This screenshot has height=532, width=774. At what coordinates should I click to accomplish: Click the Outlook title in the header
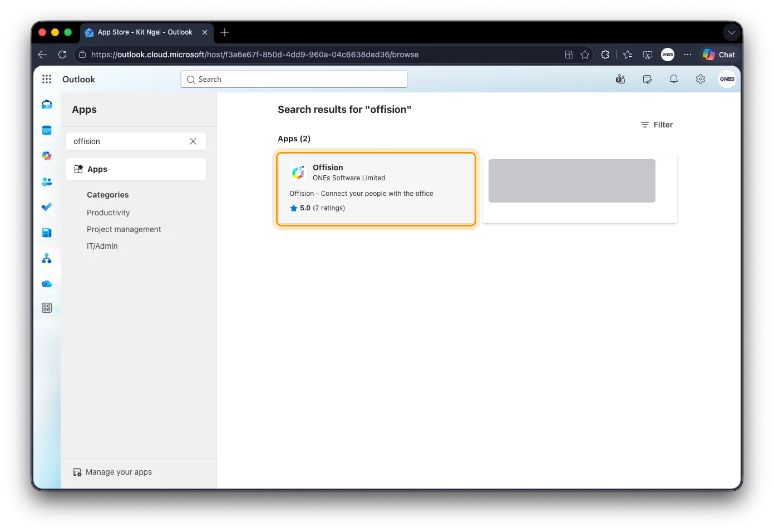(x=78, y=79)
